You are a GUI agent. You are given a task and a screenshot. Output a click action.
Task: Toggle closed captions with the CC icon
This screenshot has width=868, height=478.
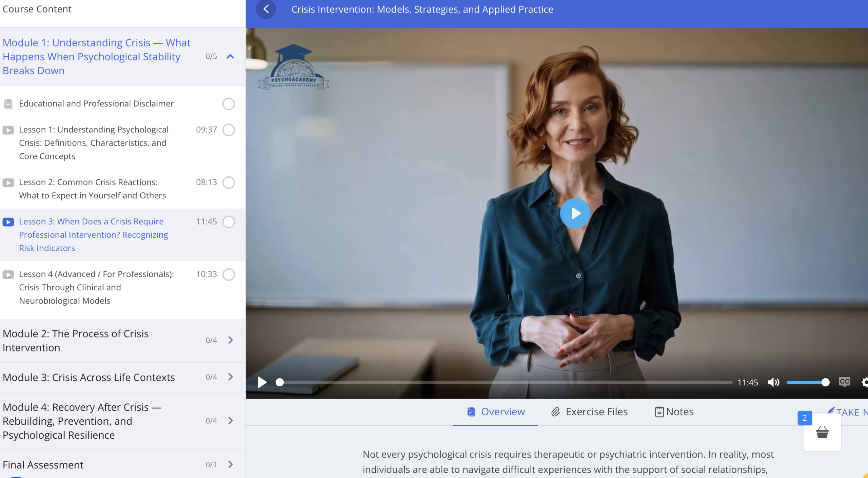844,382
